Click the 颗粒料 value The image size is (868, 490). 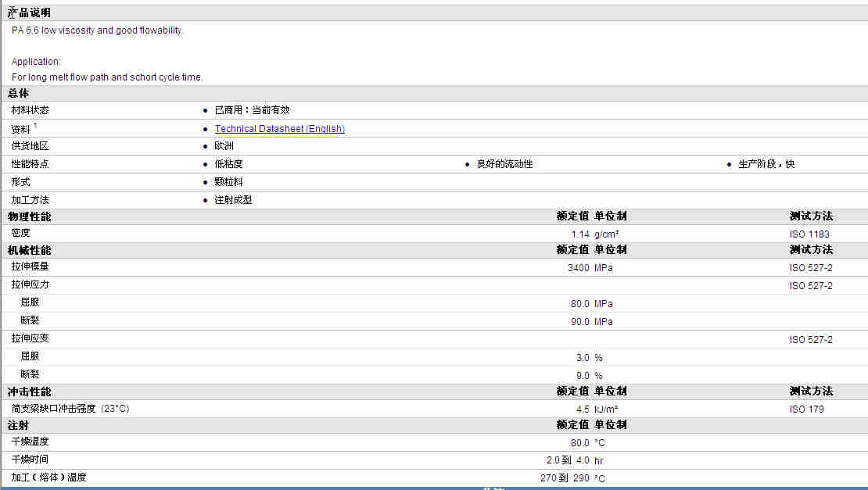(228, 182)
